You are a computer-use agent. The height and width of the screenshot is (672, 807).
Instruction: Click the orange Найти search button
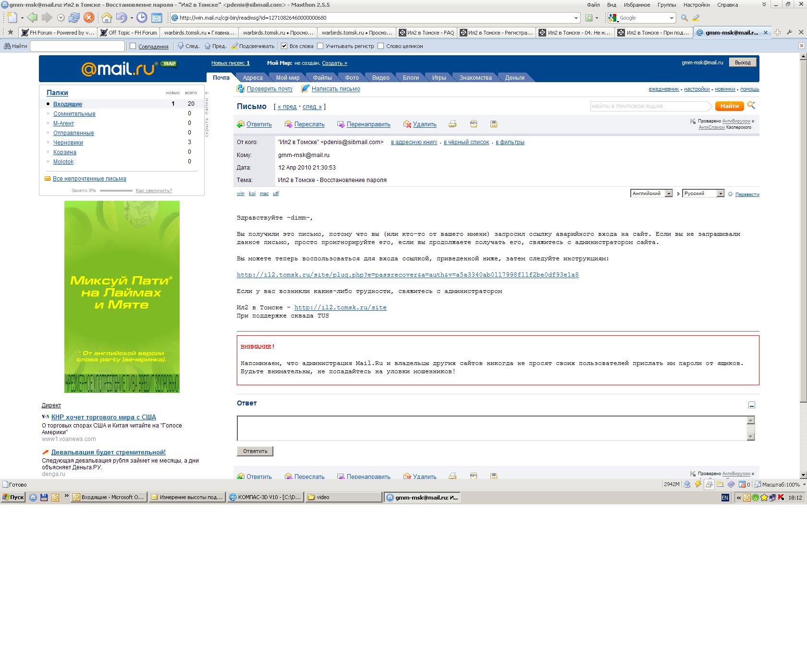tap(729, 106)
